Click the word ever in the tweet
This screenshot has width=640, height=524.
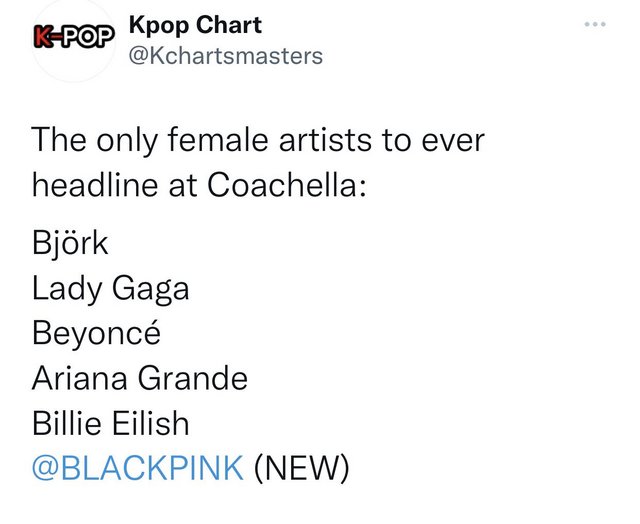(x=453, y=142)
